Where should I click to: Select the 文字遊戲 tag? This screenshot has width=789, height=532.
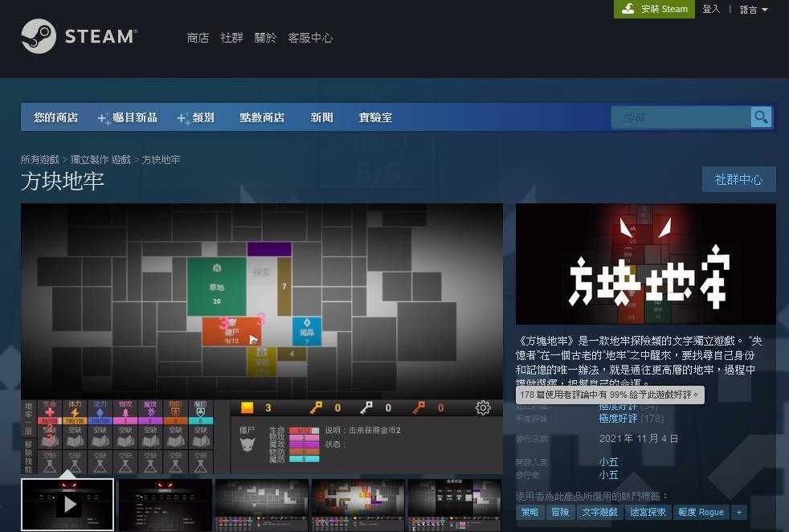599,512
